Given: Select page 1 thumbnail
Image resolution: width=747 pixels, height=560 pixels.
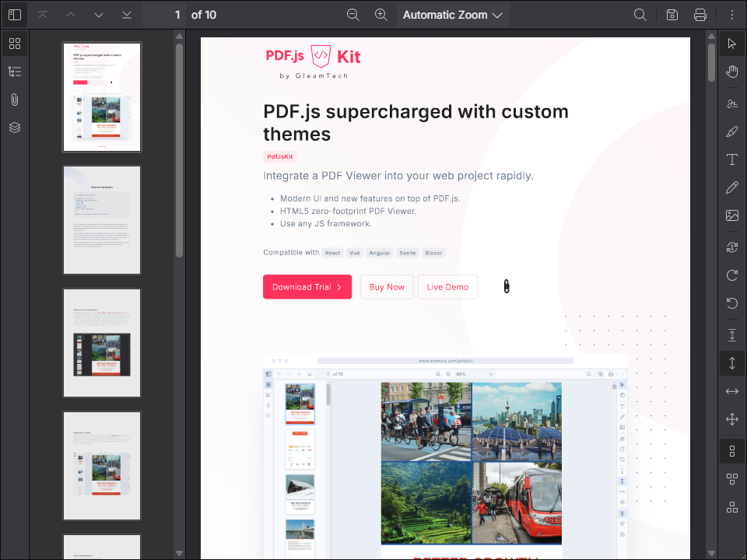Looking at the screenshot, I should click(x=102, y=97).
